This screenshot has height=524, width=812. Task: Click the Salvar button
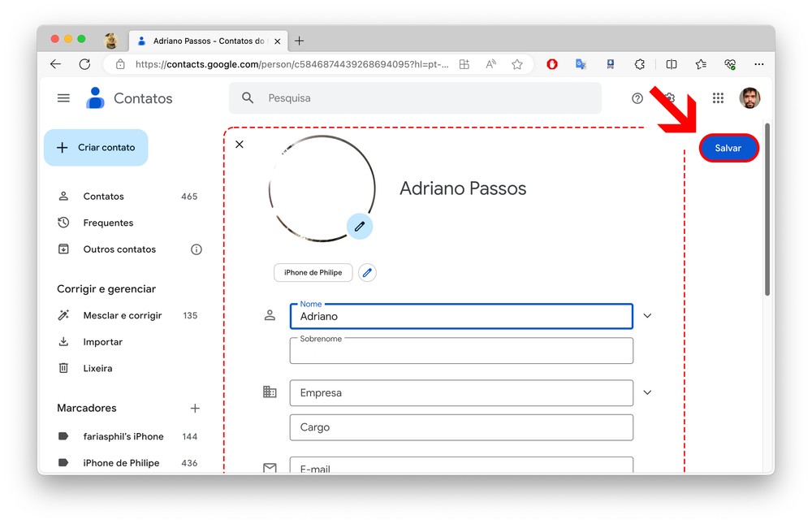[x=728, y=148]
